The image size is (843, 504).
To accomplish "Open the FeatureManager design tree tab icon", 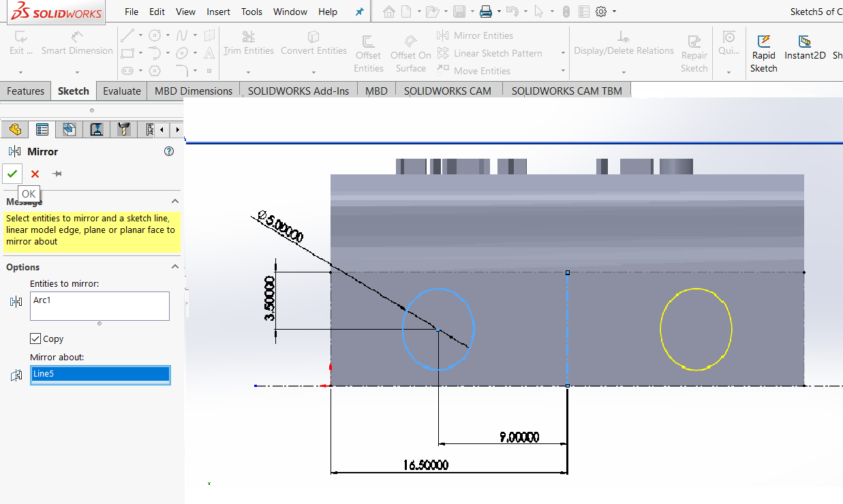I will pyautogui.click(x=15, y=129).
